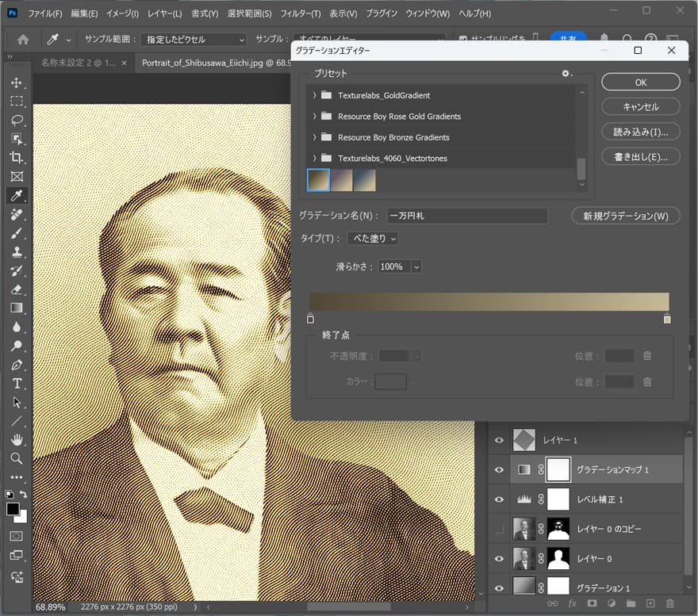The height and width of the screenshot is (616, 698).
Task: Hide the レイヤー 0 layer
Action: 500,559
